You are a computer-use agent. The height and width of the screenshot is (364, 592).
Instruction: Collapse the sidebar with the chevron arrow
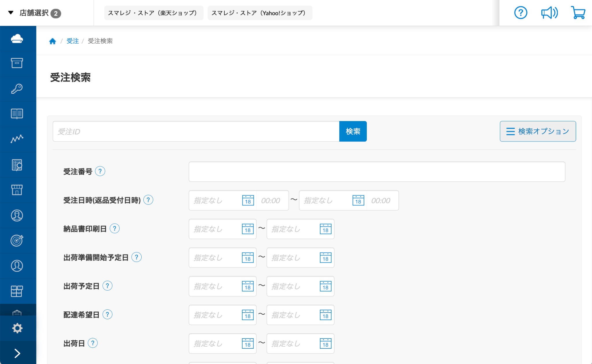click(x=18, y=353)
